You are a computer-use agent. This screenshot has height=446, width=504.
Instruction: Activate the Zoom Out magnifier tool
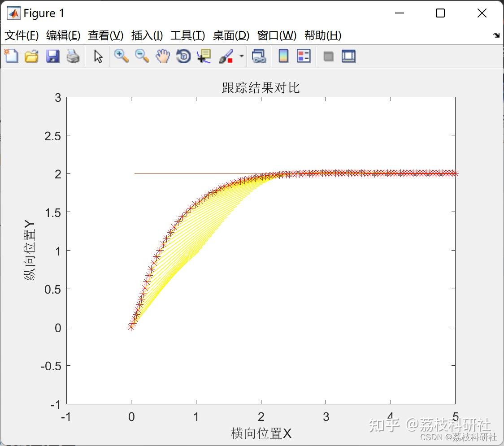click(142, 56)
